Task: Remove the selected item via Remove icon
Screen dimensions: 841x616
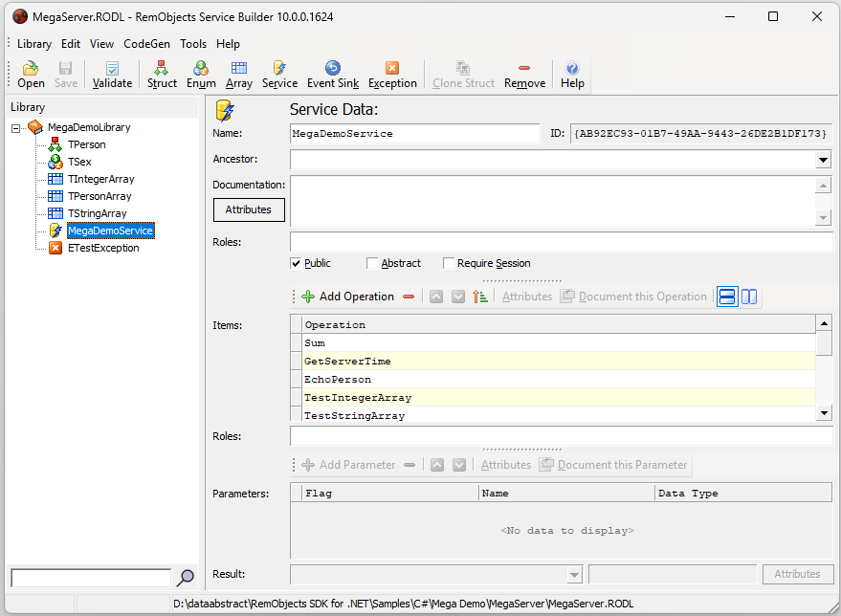Action: pyautogui.click(x=524, y=75)
